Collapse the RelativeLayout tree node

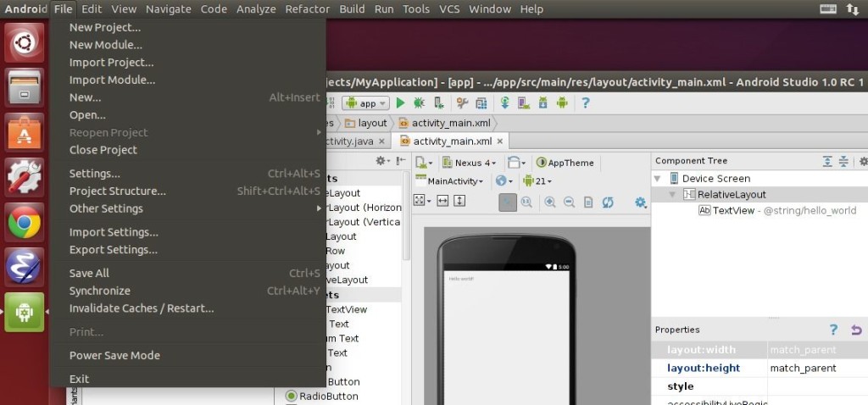coord(672,194)
